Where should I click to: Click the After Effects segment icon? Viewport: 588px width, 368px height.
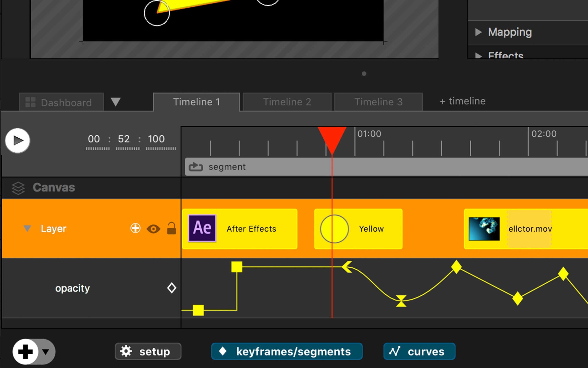(x=202, y=228)
